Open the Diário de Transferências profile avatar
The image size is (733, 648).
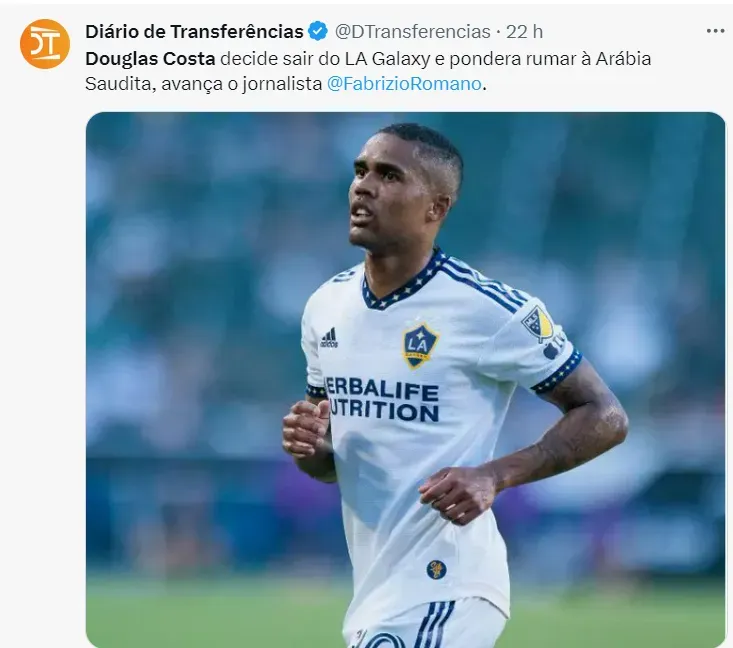click(45, 44)
